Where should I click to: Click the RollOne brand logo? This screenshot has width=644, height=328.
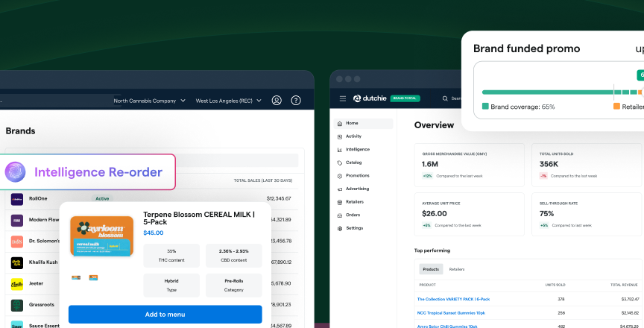pos(17,199)
